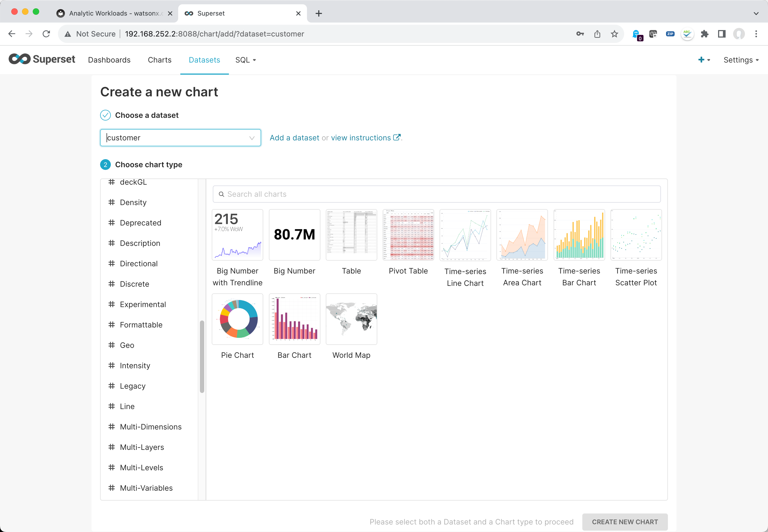Click the ZIP extension icon

[670, 34]
